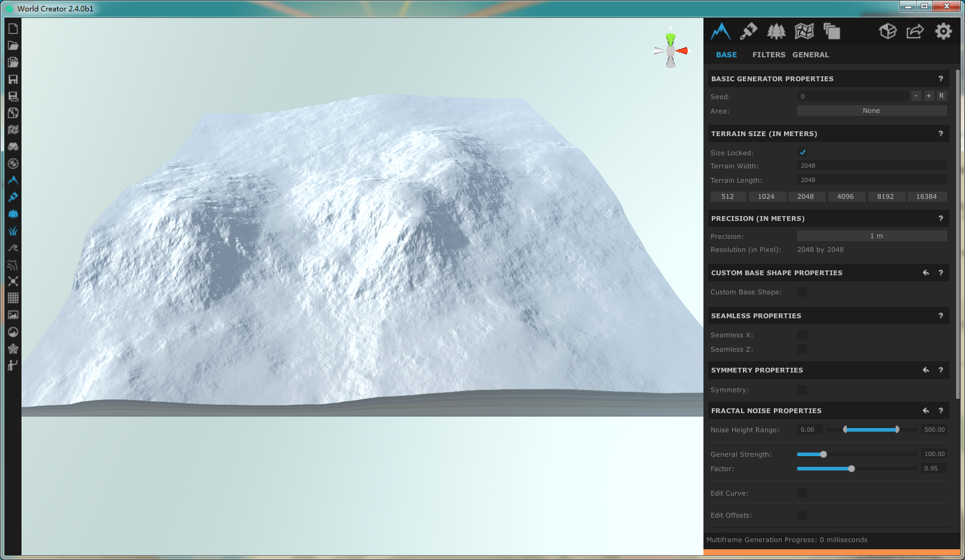Set terrain size to 4096
This screenshot has height=560, width=965.
click(846, 196)
